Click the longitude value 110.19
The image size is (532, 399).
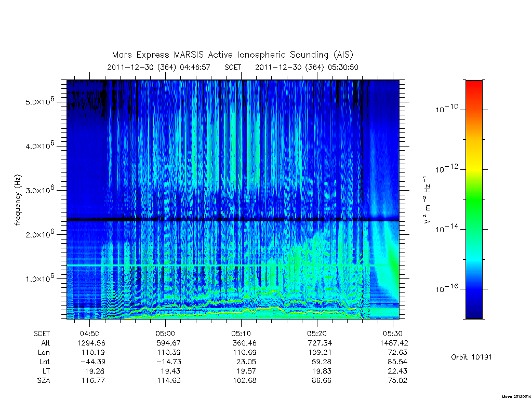pos(93,353)
